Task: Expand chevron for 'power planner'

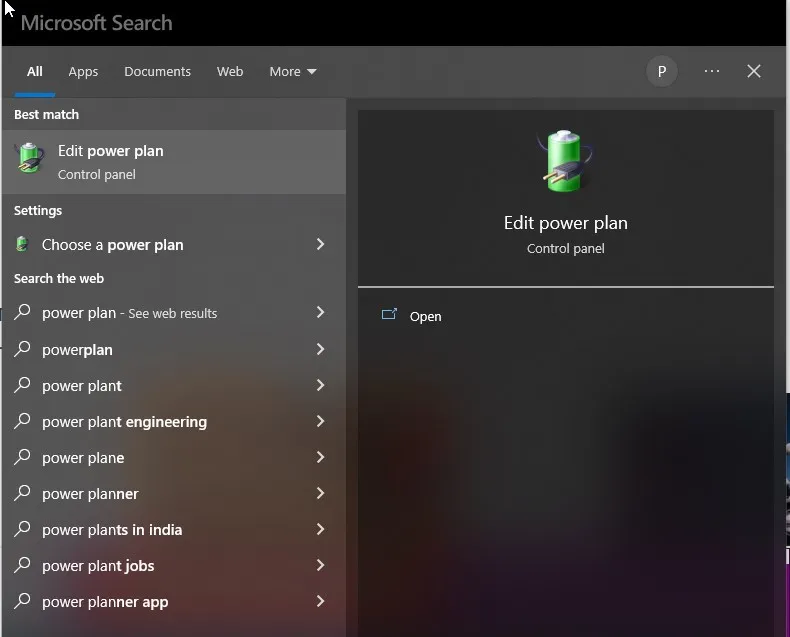Action: click(x=320, y=493)
